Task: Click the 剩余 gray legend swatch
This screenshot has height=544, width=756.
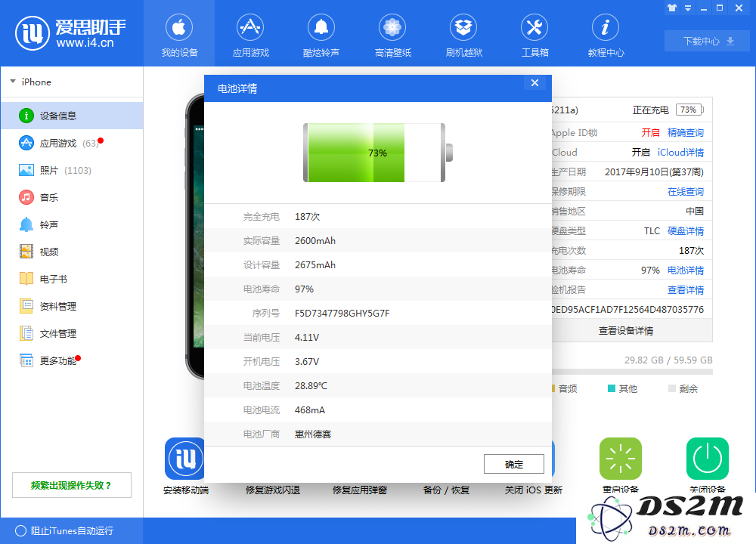Action: (671, 388)
